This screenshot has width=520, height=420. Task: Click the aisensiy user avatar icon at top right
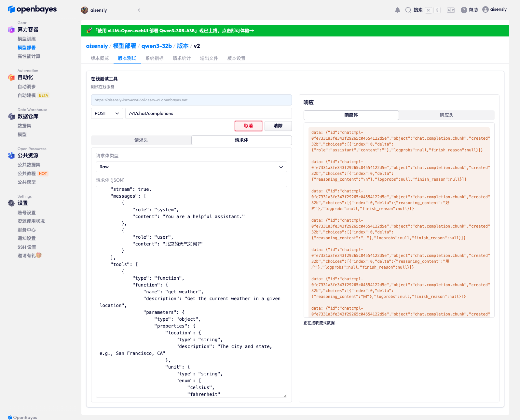(x=486, y=9)
